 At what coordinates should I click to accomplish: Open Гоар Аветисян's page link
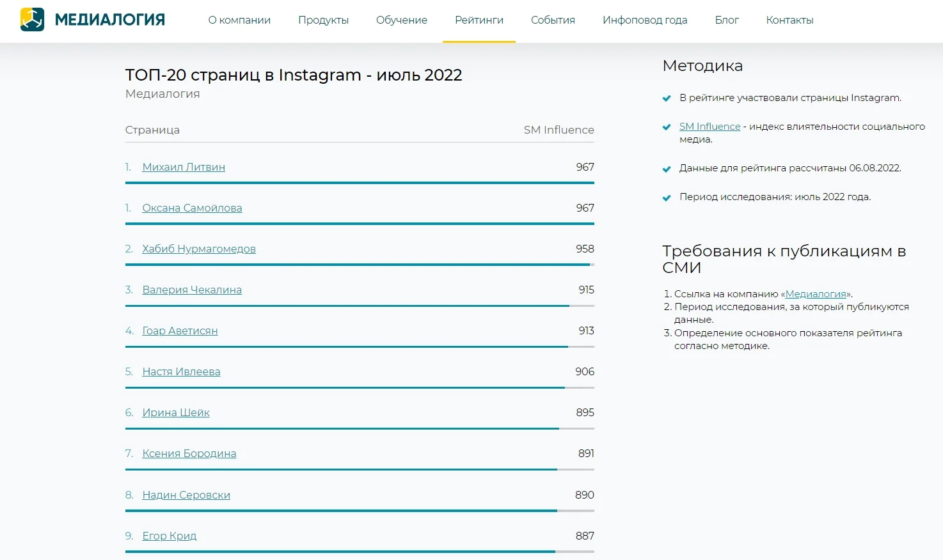click(x=180, y=331)
